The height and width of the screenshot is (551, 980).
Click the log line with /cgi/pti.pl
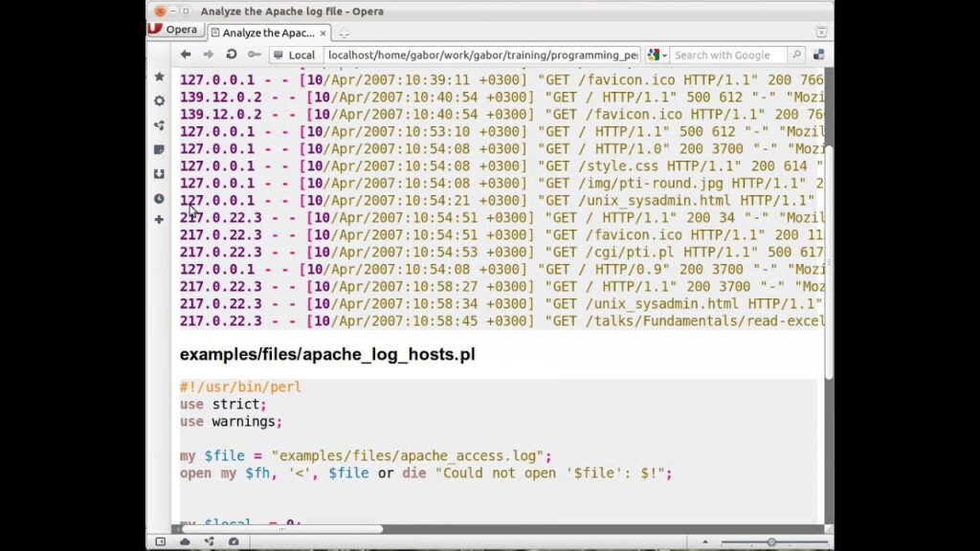501,253
